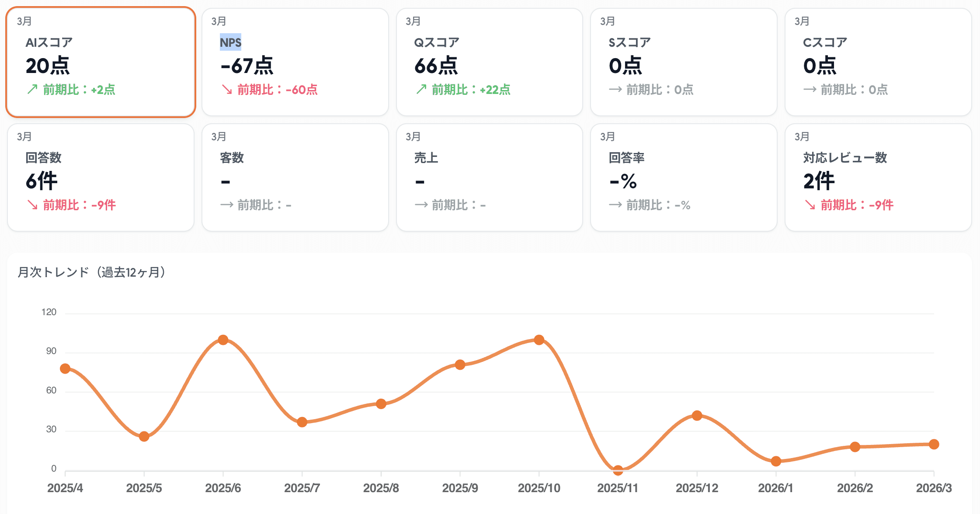This screenshot has height=514, width=980.
Task: Open the 客数 metric card
Action: click(295, 177)
